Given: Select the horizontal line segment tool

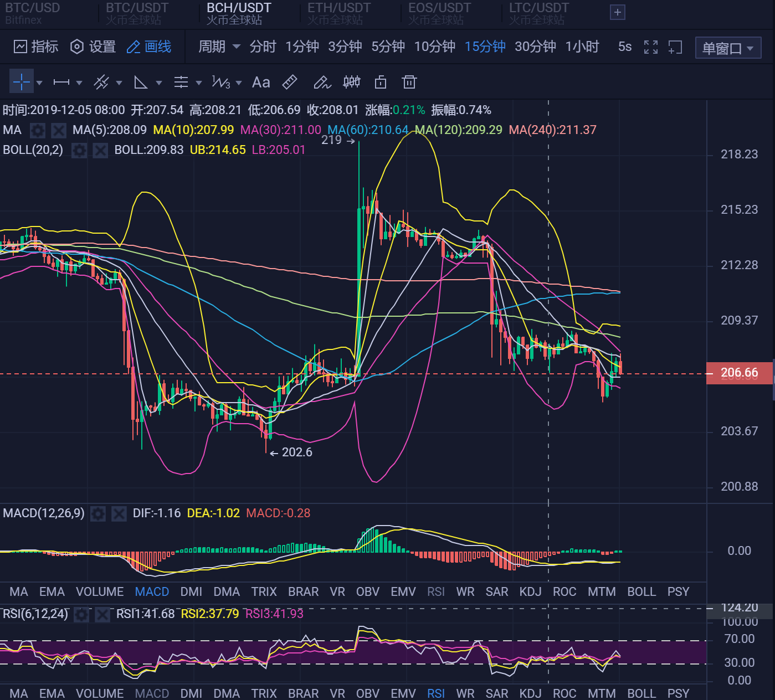Looking at the screenshot, I should pos(61,82).
